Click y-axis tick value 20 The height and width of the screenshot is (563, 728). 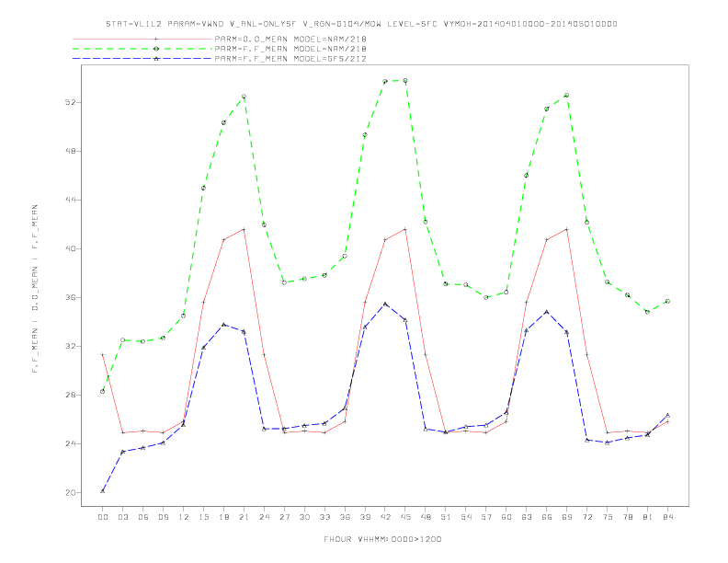pyautogui.click(x=71, y=493)
